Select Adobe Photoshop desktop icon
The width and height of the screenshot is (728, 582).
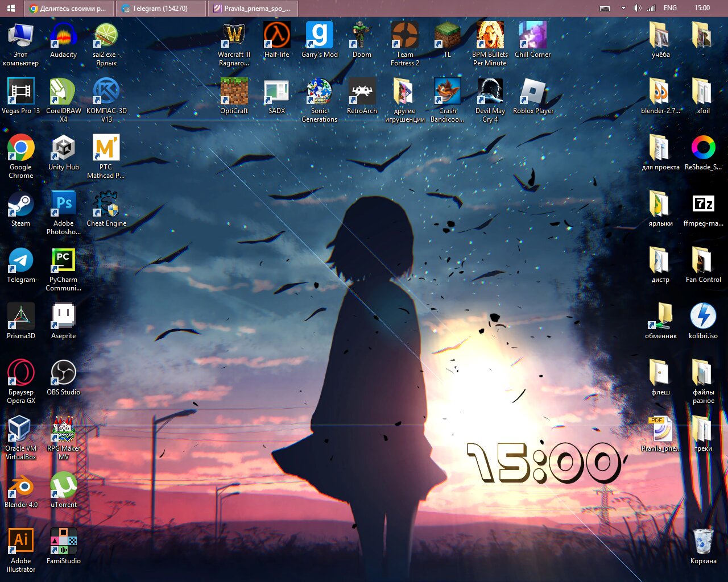pos(63,213)
